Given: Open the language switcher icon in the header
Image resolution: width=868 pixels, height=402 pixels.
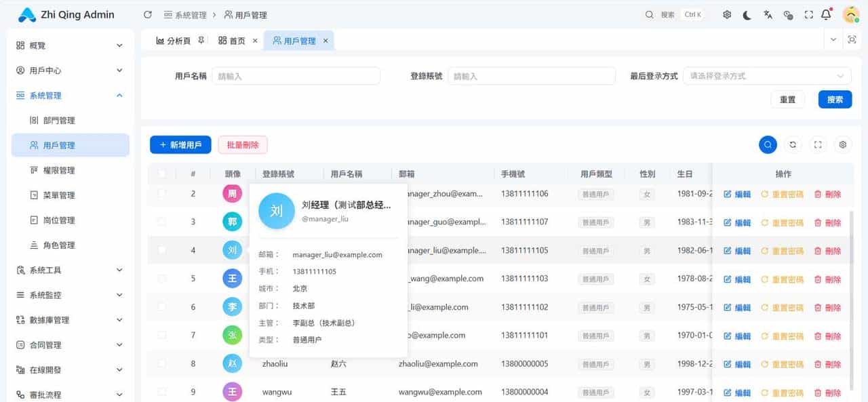Looking at the screenshot, I should (x=767, y=14).
